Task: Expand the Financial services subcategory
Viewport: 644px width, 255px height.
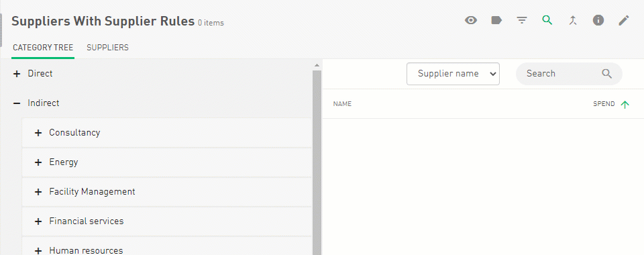Action: coord(38,221)
